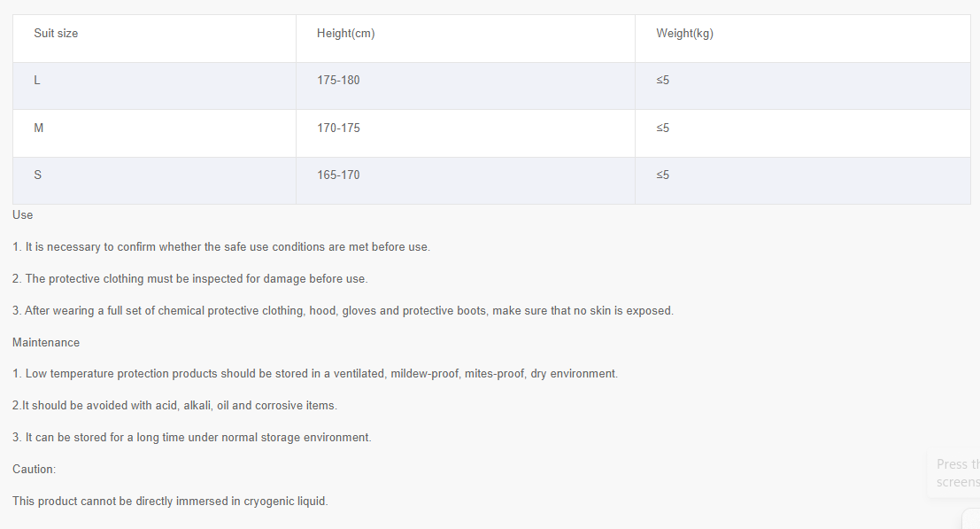Click the partially visible screenshot tooltip popup
Viewport: 980px width, 529px height.
pos(955,472)
